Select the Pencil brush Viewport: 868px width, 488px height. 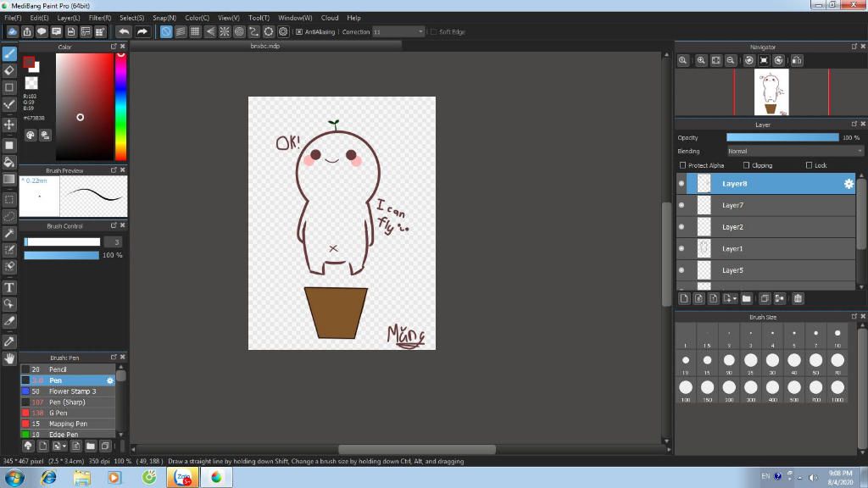tap(68, 369)
